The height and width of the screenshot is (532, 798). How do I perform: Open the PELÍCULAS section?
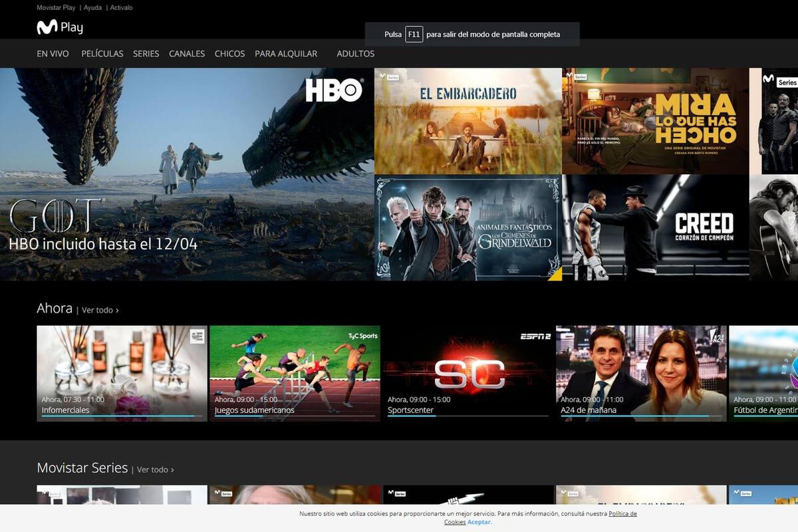(x=102, y=53)
